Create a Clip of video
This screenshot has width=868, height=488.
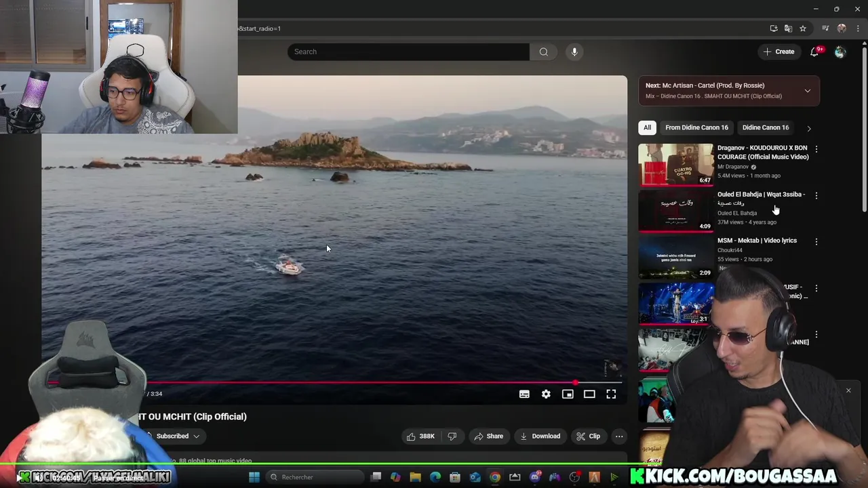pyautogui.click(x=588, y=436)
